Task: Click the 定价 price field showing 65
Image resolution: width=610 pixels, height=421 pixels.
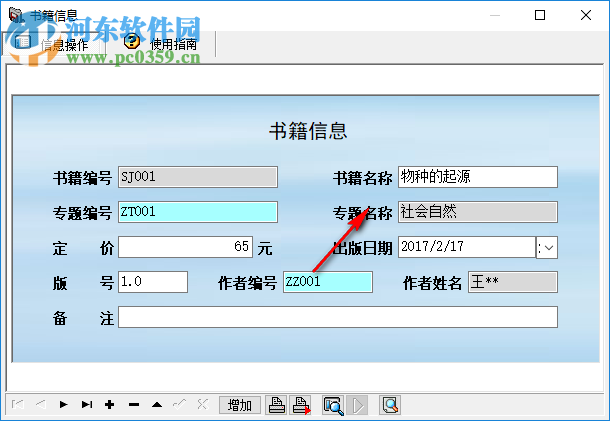Action: coord(186,247)
